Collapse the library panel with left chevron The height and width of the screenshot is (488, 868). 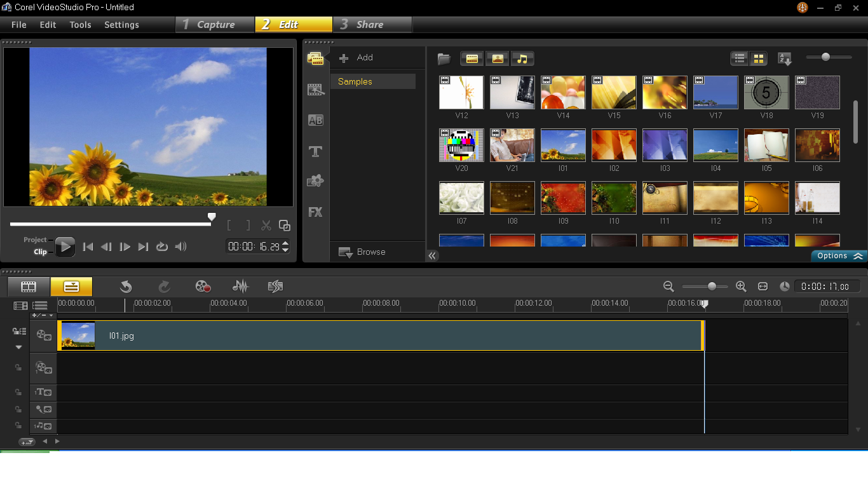pos(433,255)
